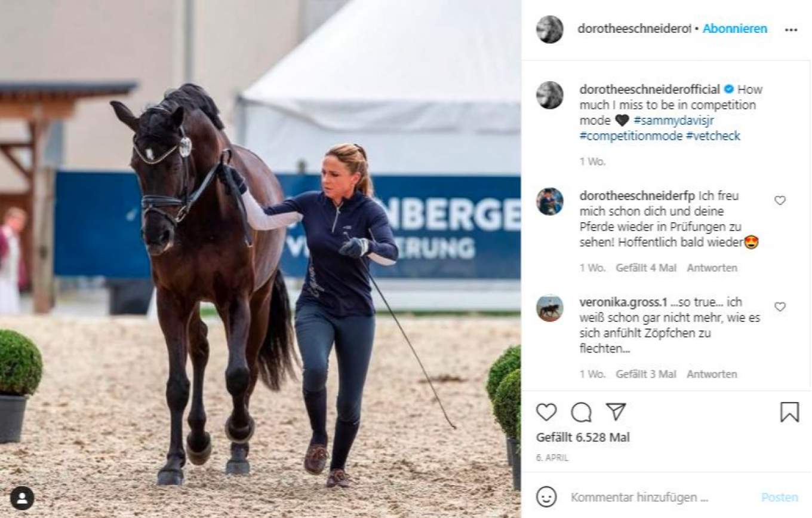Click the Kommentar hinzufügen input field

657,497
